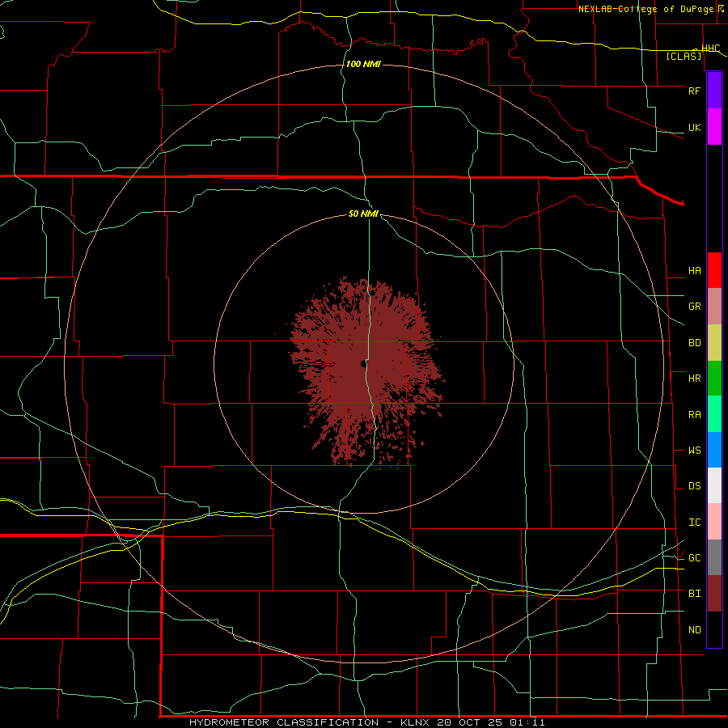Click the 'BD' legend label

point(694,343)
